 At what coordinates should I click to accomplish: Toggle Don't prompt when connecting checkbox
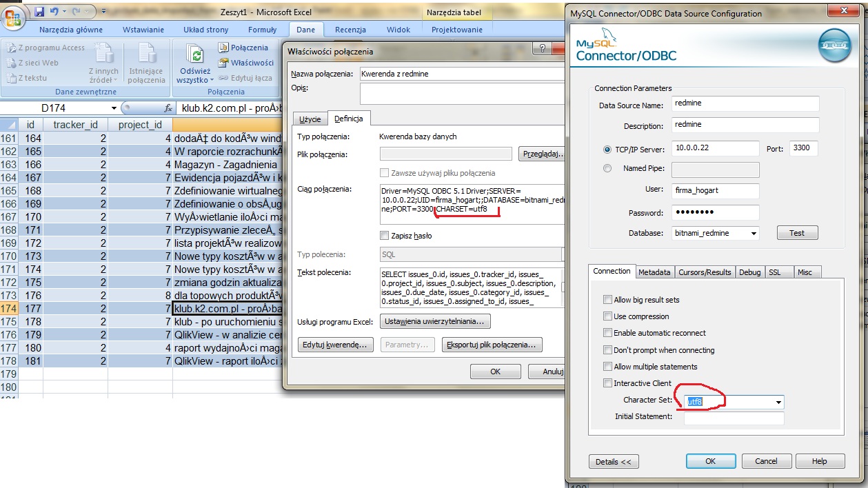tap(607, 350)
